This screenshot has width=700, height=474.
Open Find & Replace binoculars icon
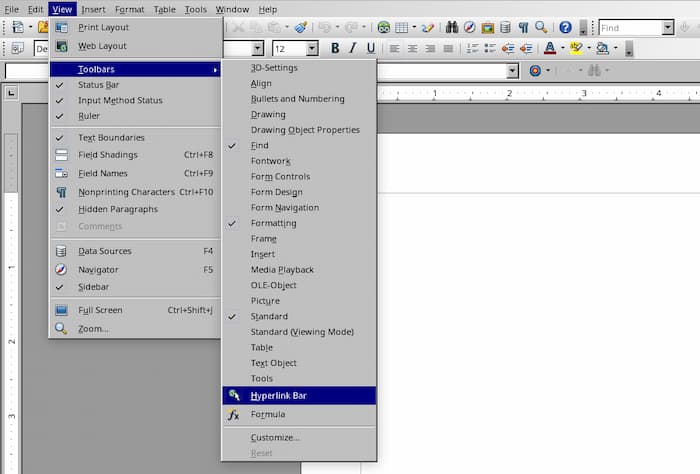(x=452, y=27)
